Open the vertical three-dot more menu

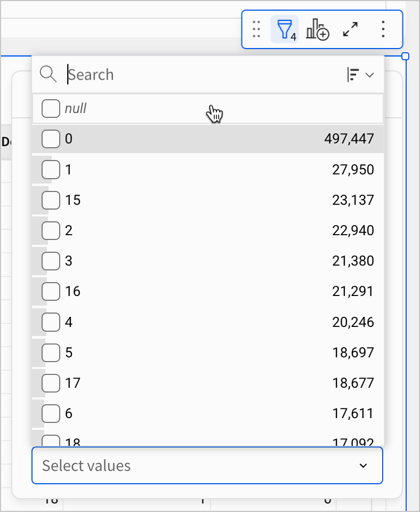pos(383,29)
